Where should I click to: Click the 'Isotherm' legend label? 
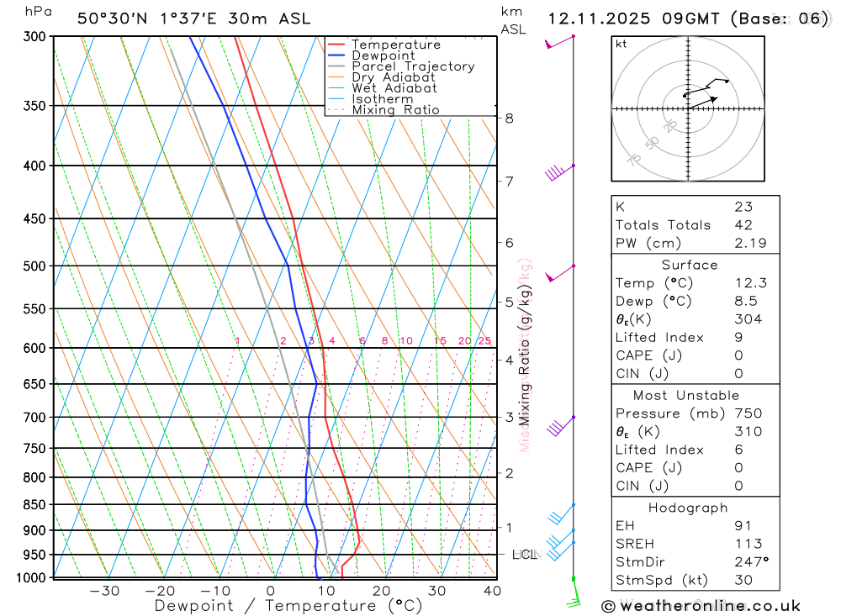click(383, 99)
